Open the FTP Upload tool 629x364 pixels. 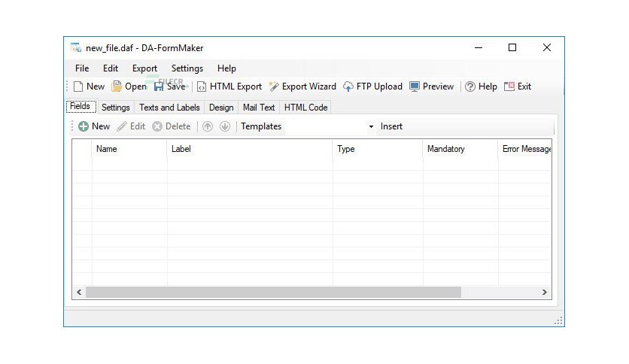(x=372, y=86)
